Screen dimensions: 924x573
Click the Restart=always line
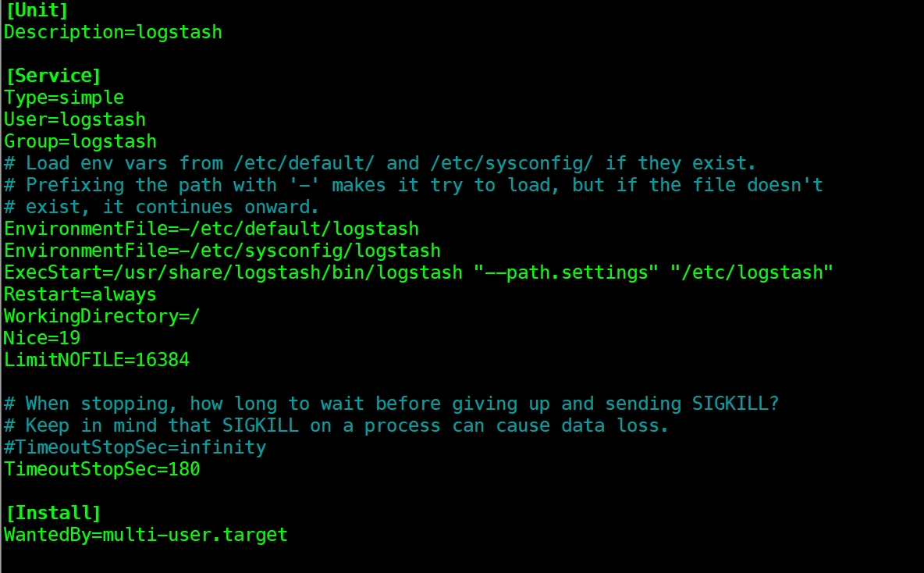(x=80, y=294)
